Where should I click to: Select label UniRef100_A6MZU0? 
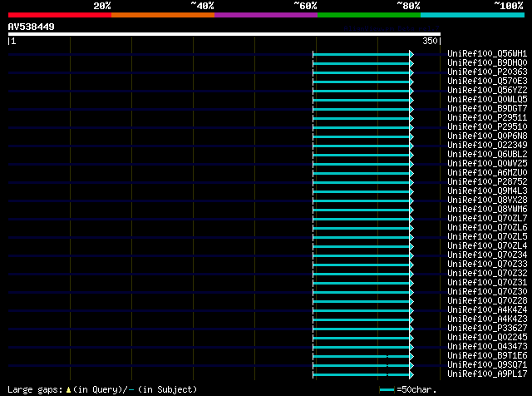487,173
